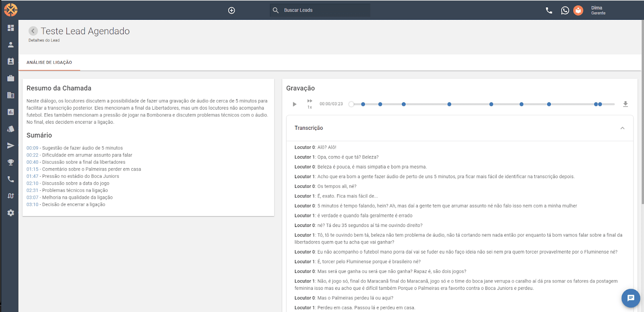644x312 pixels.
Task: Open the settings gear in sidebar
Action: (x=11, y=213)
